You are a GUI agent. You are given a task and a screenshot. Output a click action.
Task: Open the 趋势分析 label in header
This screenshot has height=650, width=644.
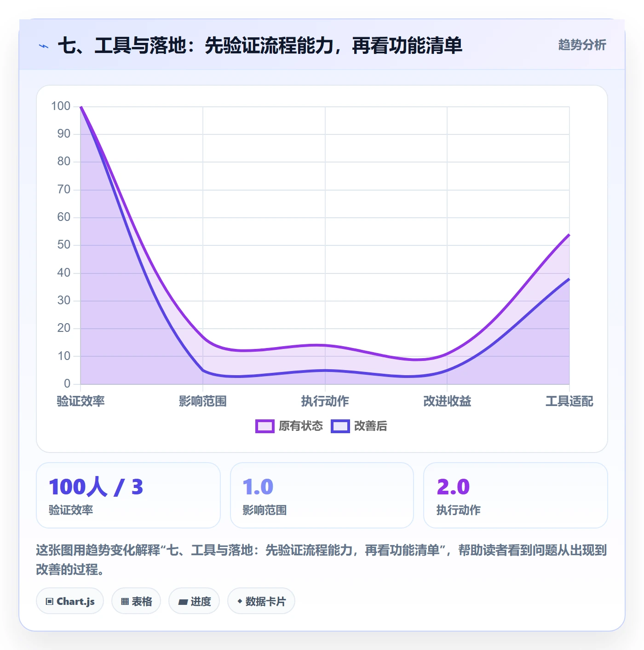[582, 45]
